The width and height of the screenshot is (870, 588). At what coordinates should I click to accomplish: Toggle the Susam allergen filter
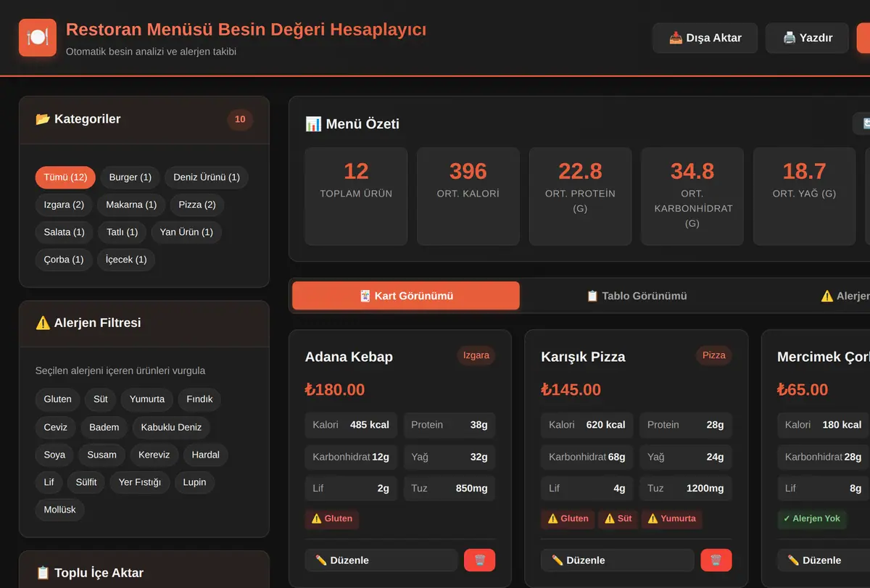pos(101,455)
